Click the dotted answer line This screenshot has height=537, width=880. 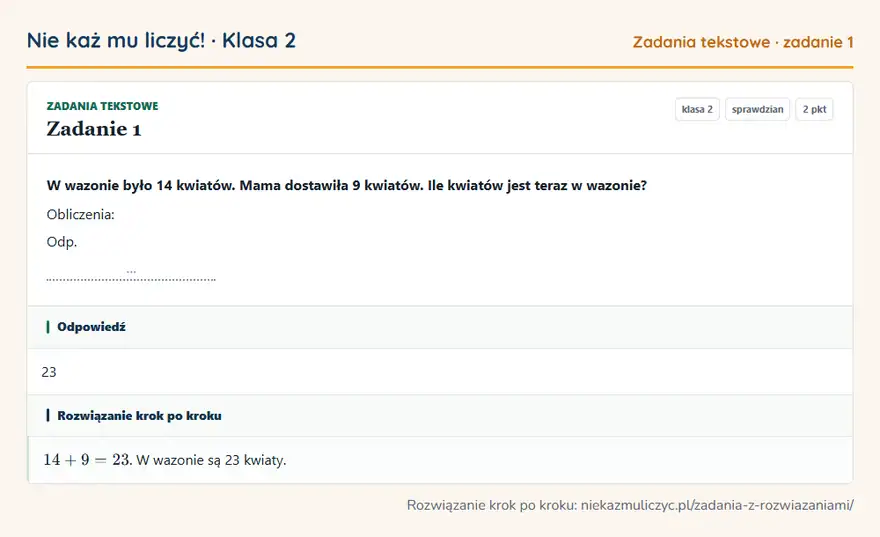pos(131,278)
